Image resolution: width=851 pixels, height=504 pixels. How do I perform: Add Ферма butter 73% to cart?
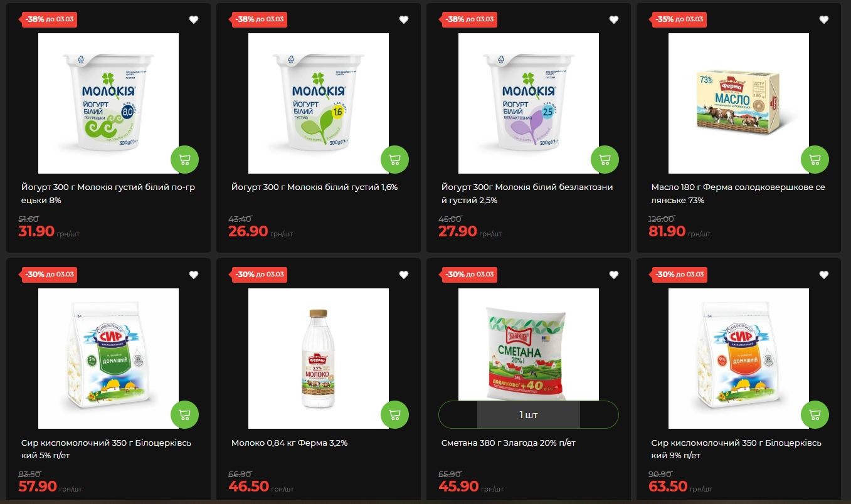click(x=815, y=160)
